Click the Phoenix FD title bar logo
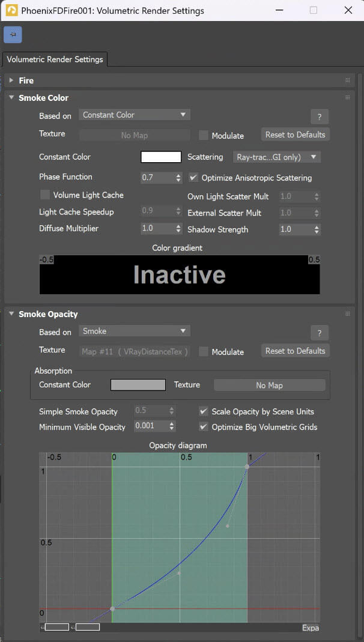This screenshot has width=364, height=642. pos(11,10)
